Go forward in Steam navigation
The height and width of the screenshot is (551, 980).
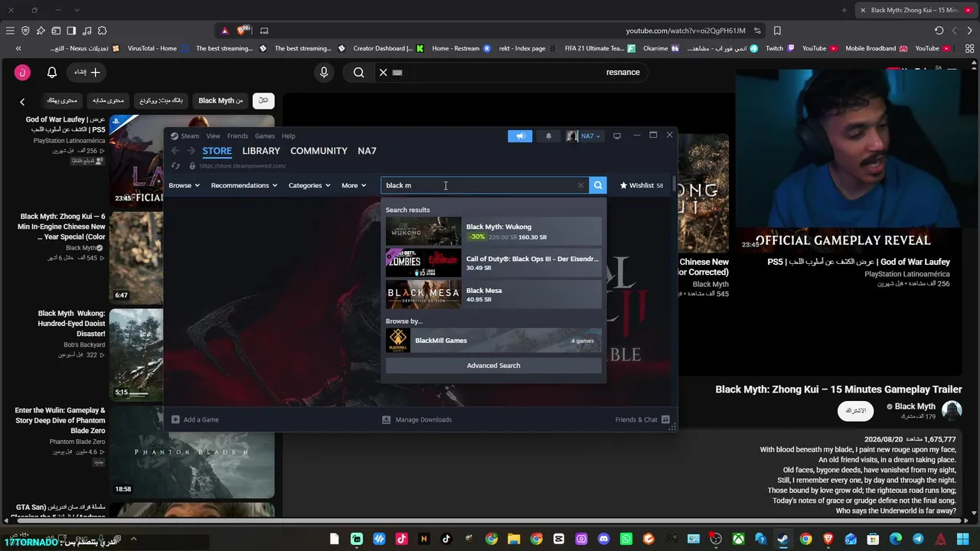(x=191, y=151)
